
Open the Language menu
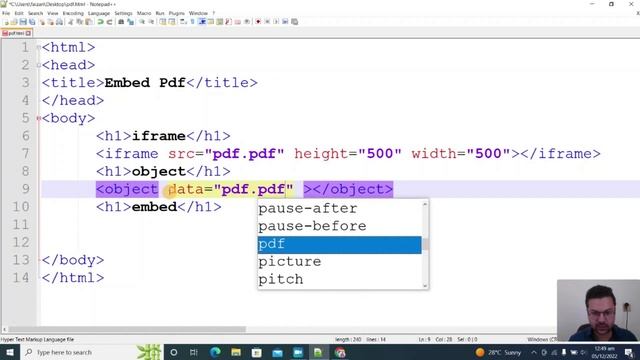tap(99, 13)
